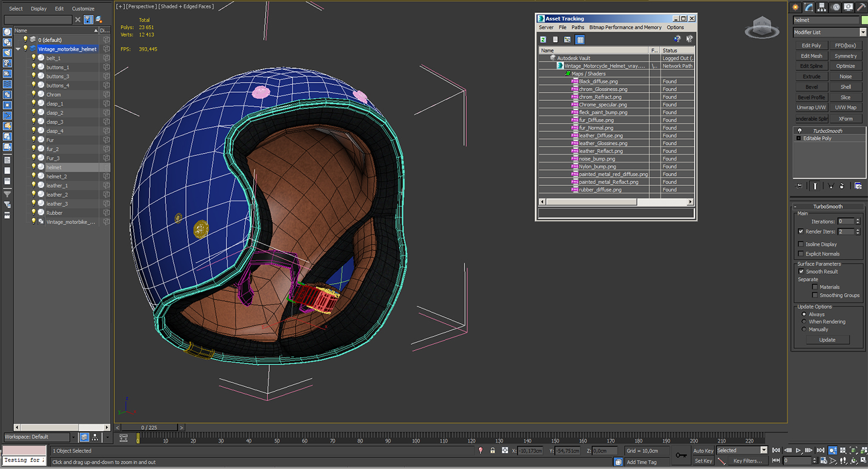The width and height of the screenshot is (868, 469).
Task: Open the Key Filters dialog button
Action: tap(748, 461)
